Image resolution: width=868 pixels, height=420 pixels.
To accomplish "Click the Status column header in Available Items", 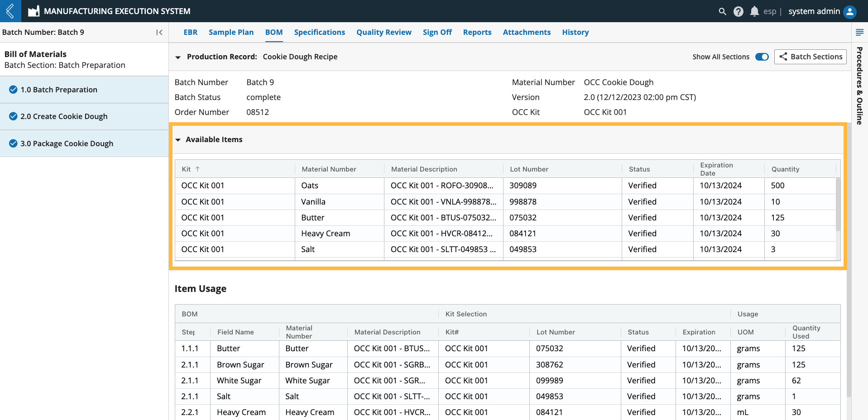I will click(639, 169).
